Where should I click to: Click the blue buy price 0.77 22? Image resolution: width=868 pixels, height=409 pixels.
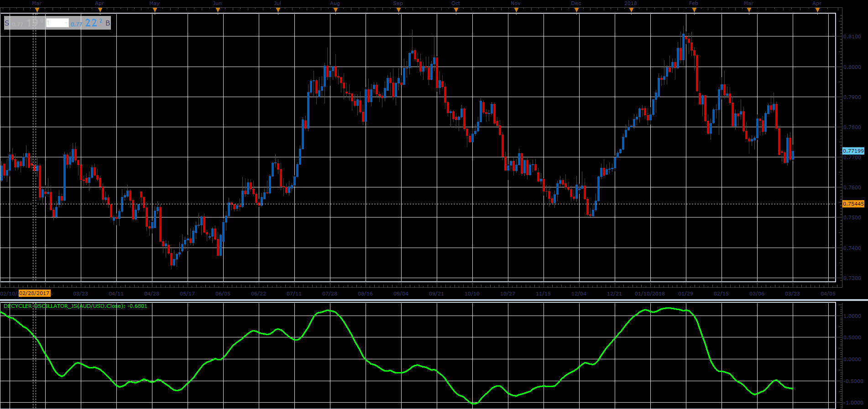pyautogui.click(x=86, y=23)
